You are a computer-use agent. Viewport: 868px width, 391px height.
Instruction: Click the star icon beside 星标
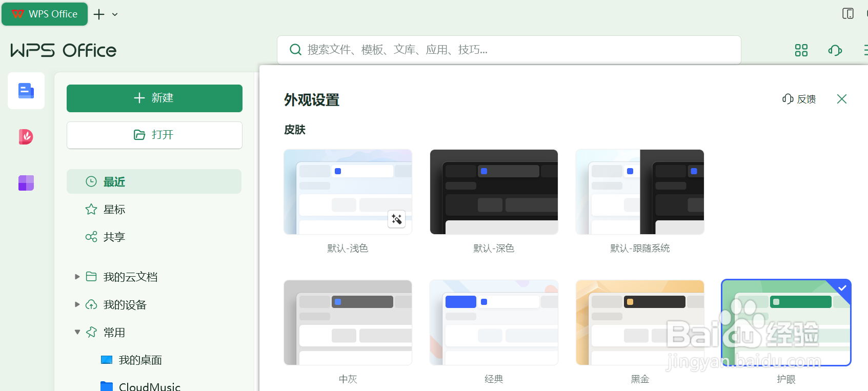click(91, 209)
